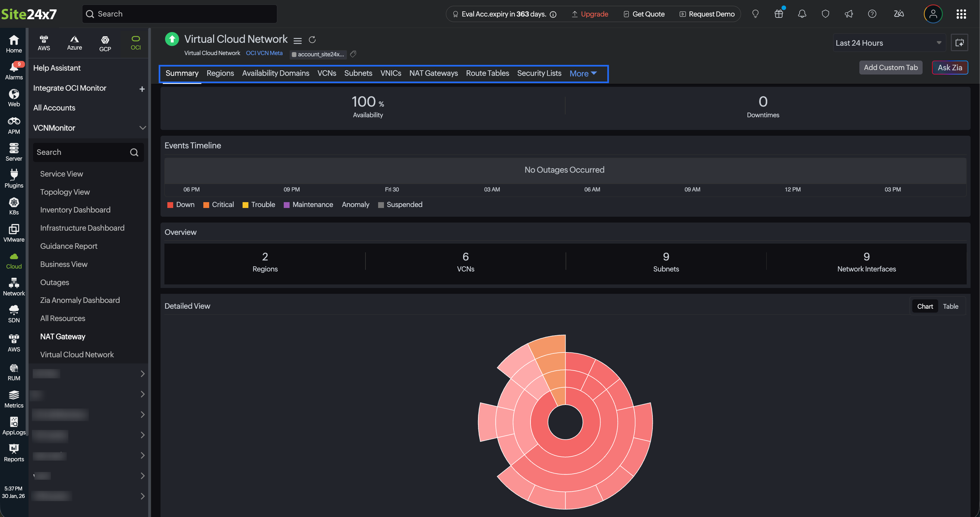This screenshot has width=980, height=517.
Task: Select the GCP cloud provider icon
Action: pos(105,43)
